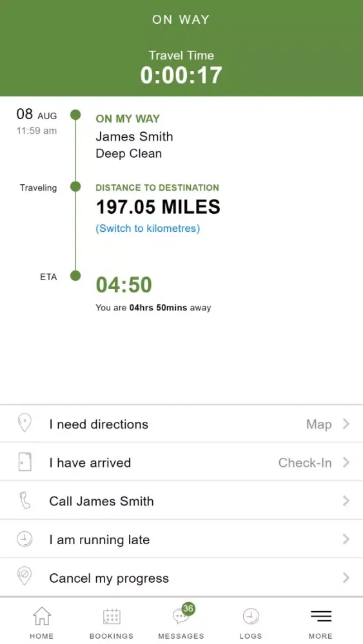Select the Map label
363x644 pixels.
tap(319, 424)
